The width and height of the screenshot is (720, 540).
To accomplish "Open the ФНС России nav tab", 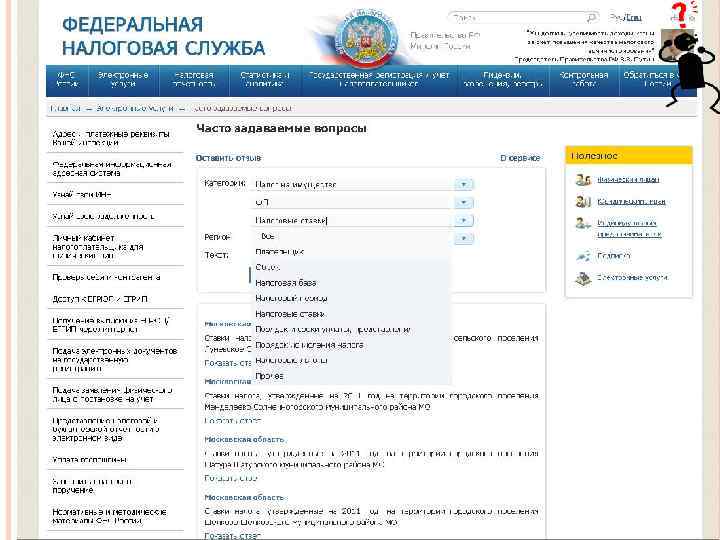I will point(67,79).
